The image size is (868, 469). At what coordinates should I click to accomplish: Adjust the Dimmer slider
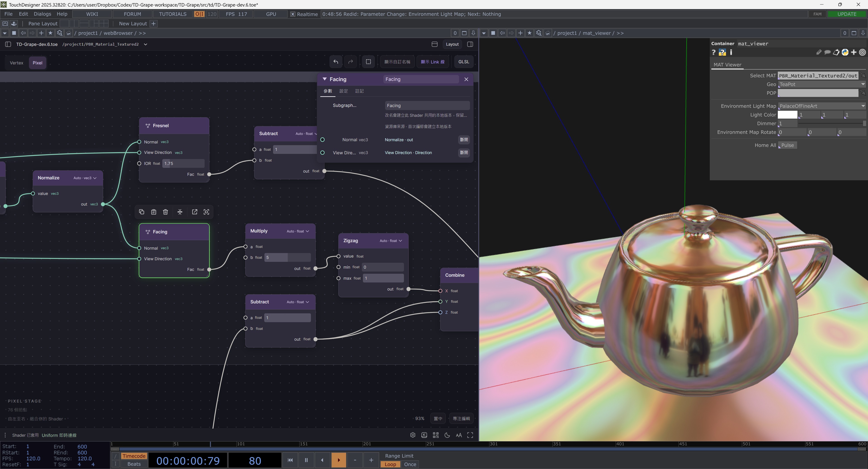coord(832,124)
